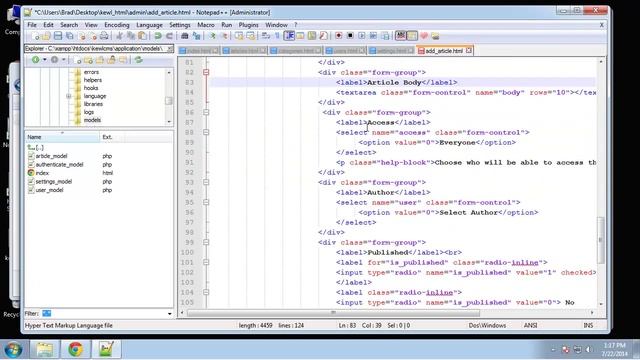Click the Explorer refresh green arrows icon
Screen dimensions: 640x360
coord(139,60)
